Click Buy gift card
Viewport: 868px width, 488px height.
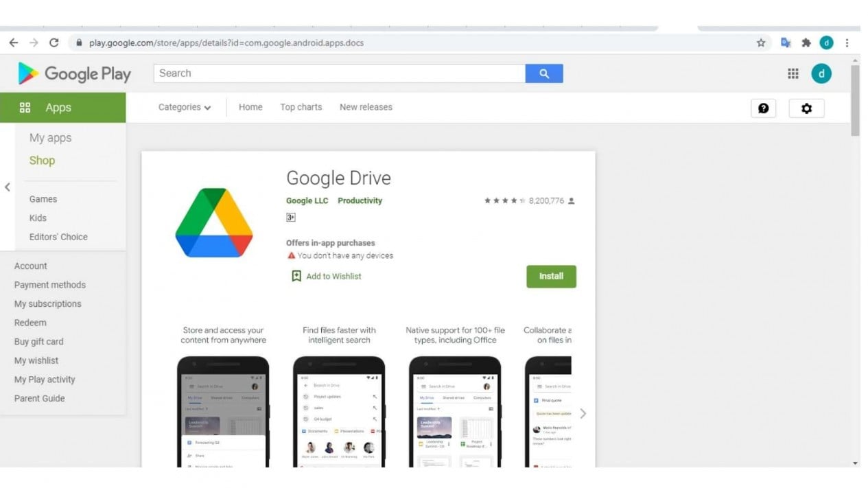pyautogui.click(x=39, y=342)
